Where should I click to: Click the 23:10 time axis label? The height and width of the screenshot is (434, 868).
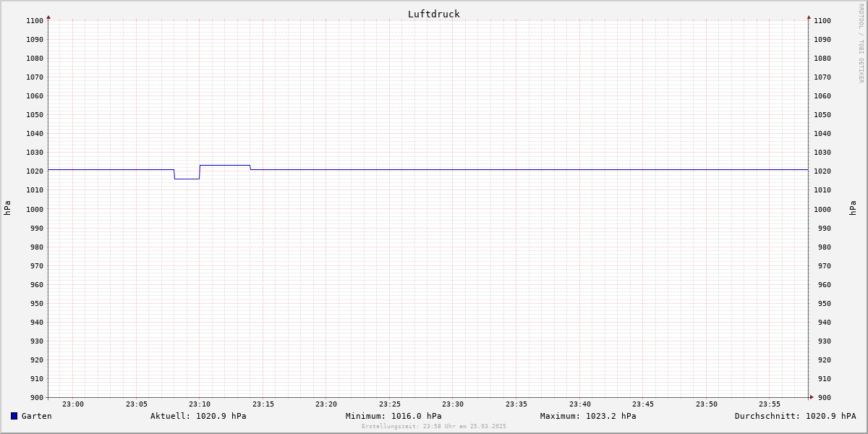(200, 404)
